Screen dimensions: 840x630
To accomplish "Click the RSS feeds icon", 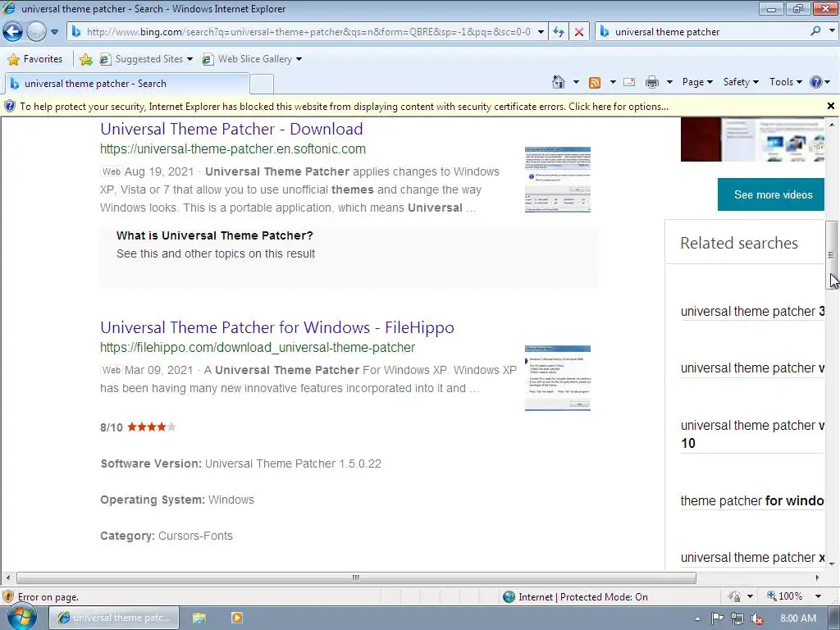I will click(x=595, y=82).
